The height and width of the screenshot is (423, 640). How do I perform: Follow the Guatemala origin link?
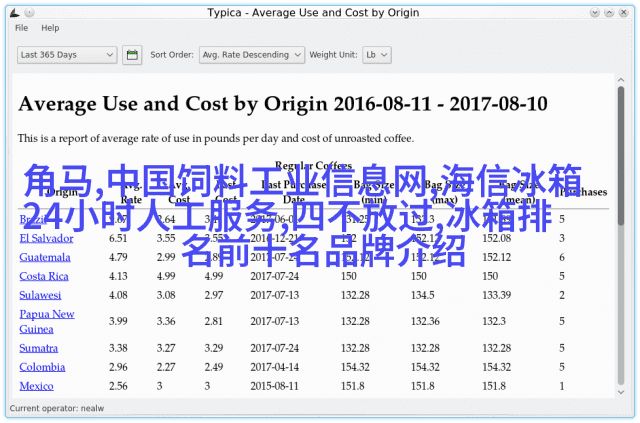(x=45, y=257)
